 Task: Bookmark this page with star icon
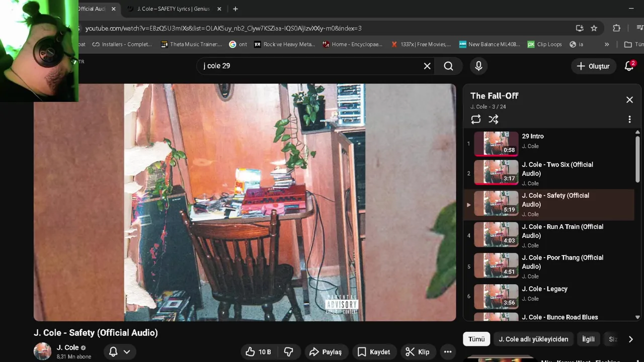pos(594,28)
